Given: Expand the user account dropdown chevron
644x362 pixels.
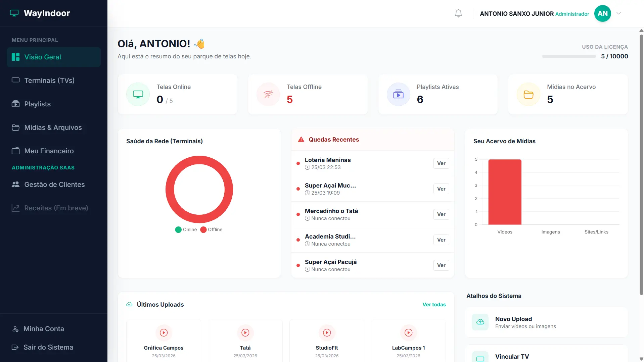Looking at the screenshot, I should 618,13.
